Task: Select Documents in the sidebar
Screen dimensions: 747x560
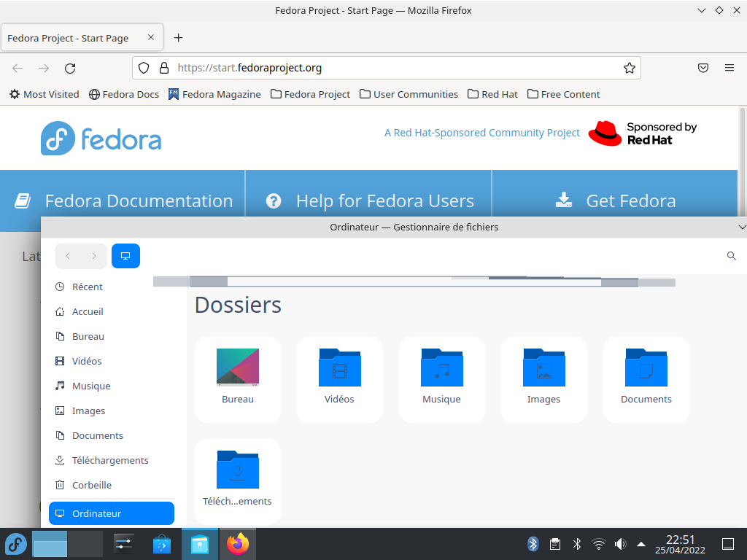Action: tap(112, 435)
